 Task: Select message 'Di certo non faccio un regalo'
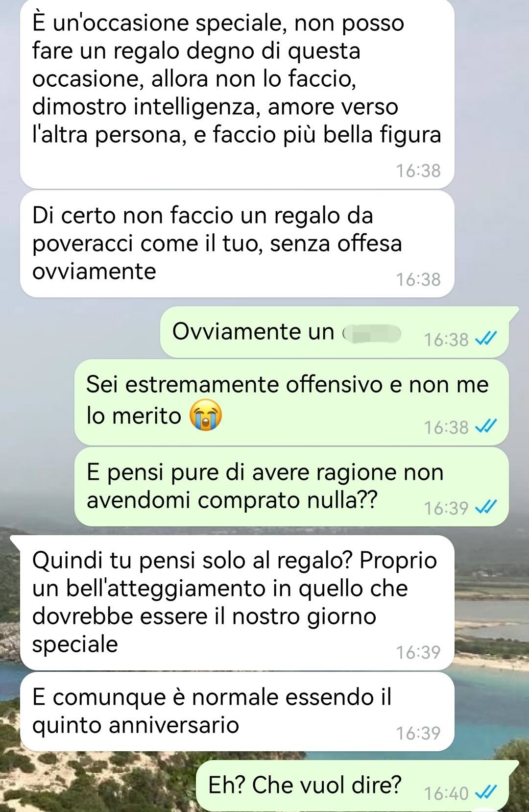[237, 244]
